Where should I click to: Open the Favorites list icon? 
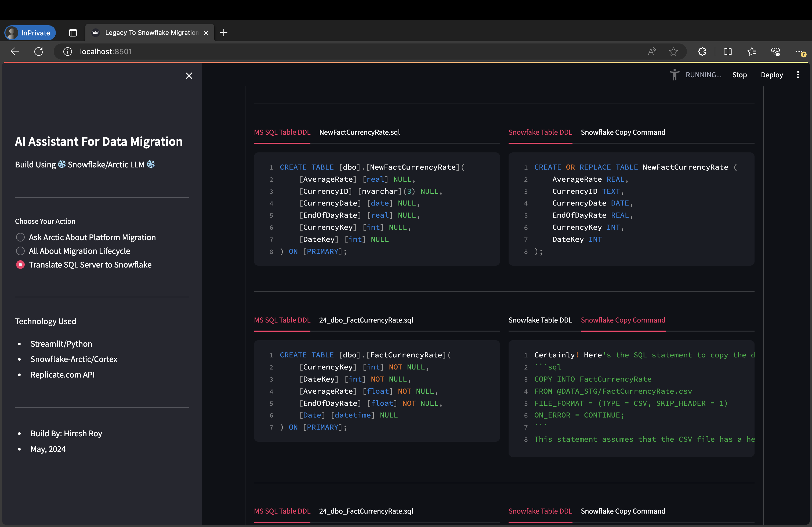tap(752, 52)
